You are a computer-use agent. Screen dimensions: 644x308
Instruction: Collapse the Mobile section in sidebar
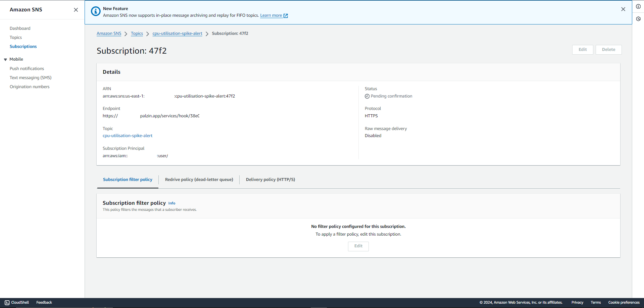pyautogui.click(x=5, y=60)
